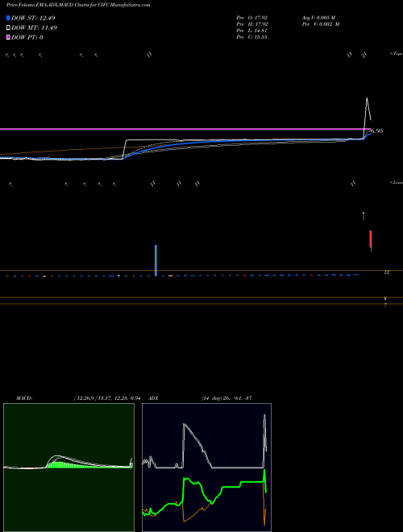Click the white DOW MT legend swatch
This screenshot has width=403, height=532.
[9, 28]
